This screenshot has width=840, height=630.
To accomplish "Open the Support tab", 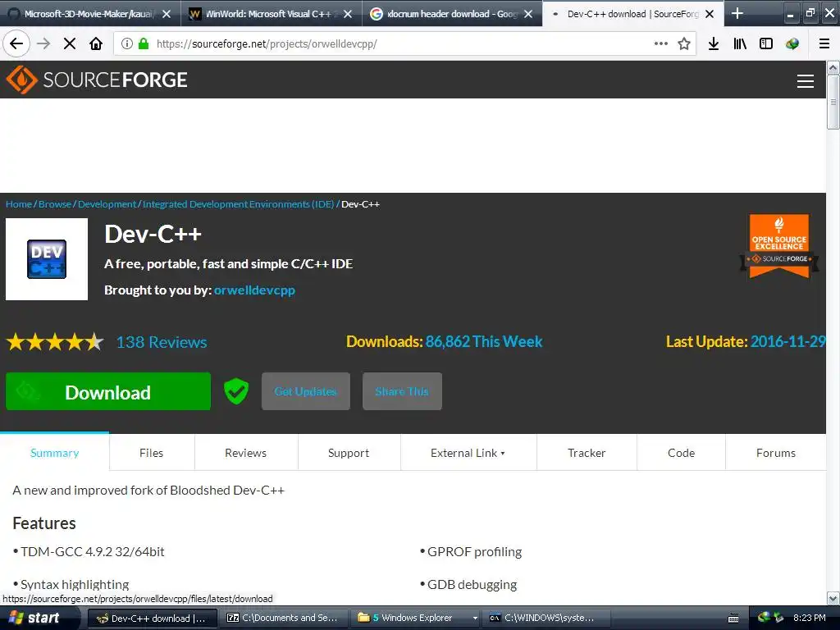I will pos(348,453).
